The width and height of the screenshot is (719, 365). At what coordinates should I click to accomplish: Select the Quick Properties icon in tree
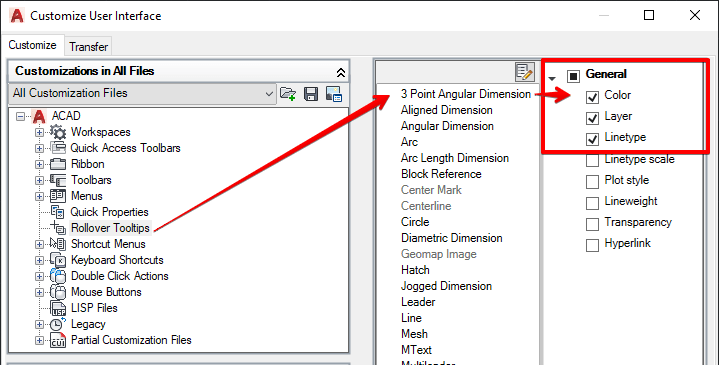[x=58, y=212]
